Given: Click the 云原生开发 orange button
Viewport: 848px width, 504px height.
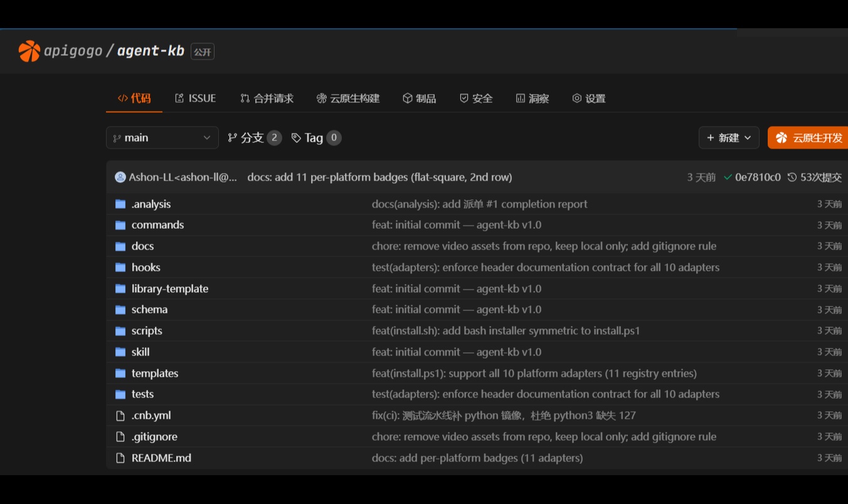Looking at the screenshot, I should (x=808, y=138).
